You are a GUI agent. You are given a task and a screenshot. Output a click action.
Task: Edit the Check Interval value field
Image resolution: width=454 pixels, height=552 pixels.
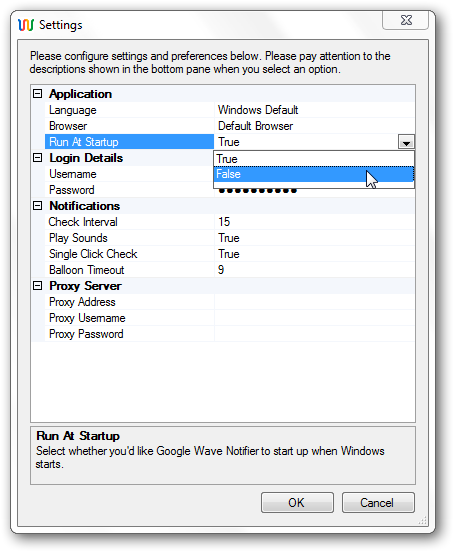pos(314,222)
